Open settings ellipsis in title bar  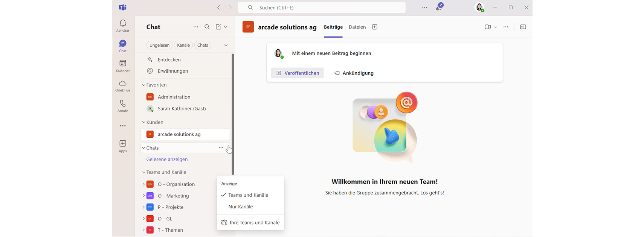pyautogui.click(x=424, y=8)
